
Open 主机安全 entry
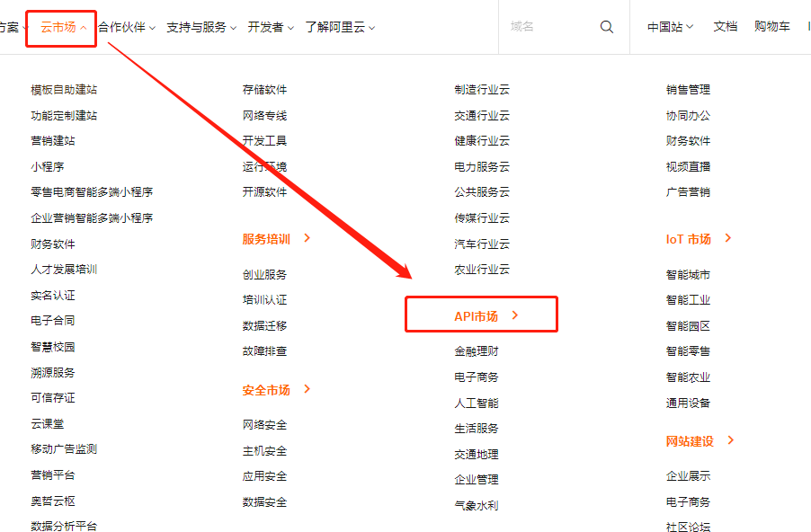[264, 451]
